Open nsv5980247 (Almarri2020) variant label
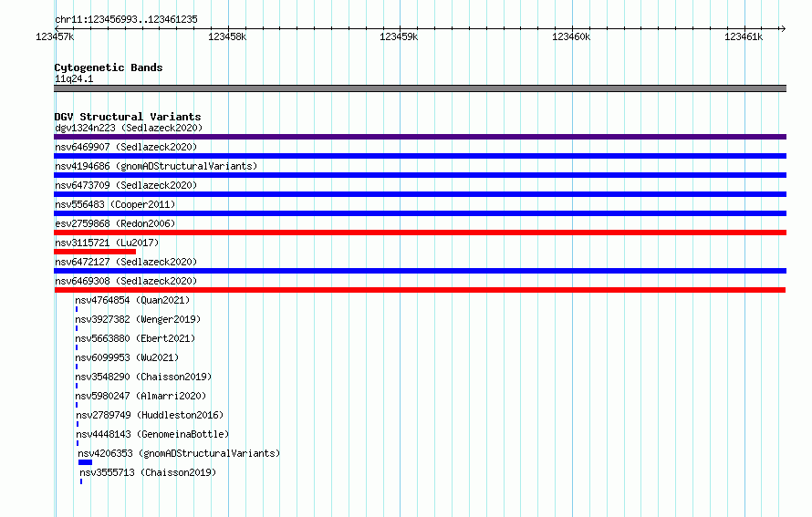This screenshot has height=517, width=812. coord(141,396)
